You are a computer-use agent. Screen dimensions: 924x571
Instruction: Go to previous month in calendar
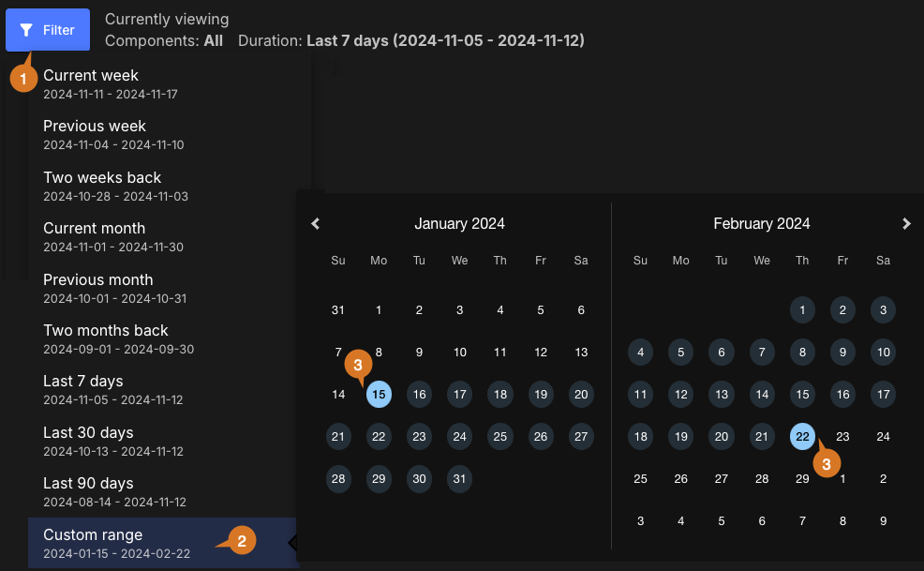(316, 224)
